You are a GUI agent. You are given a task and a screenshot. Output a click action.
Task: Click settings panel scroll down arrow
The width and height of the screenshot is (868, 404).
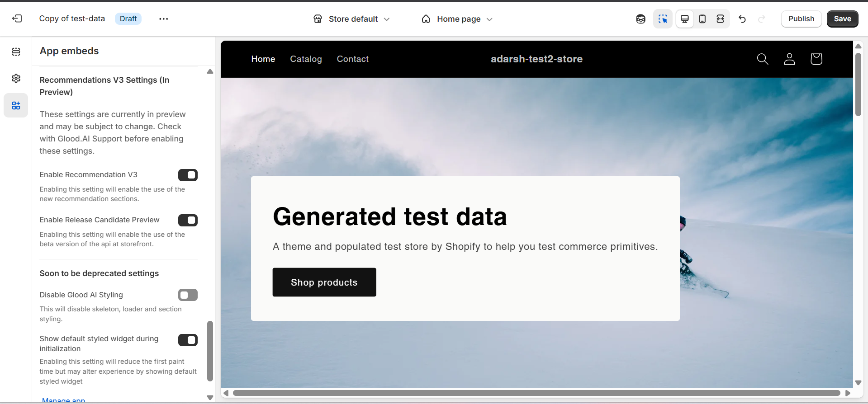click(x=210, y=398)
